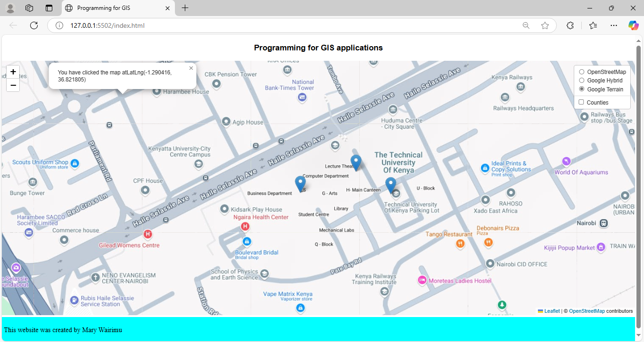Screen dimensions: 644x342
Task: Click the CPF House pin
Action: tap(145, 191)
